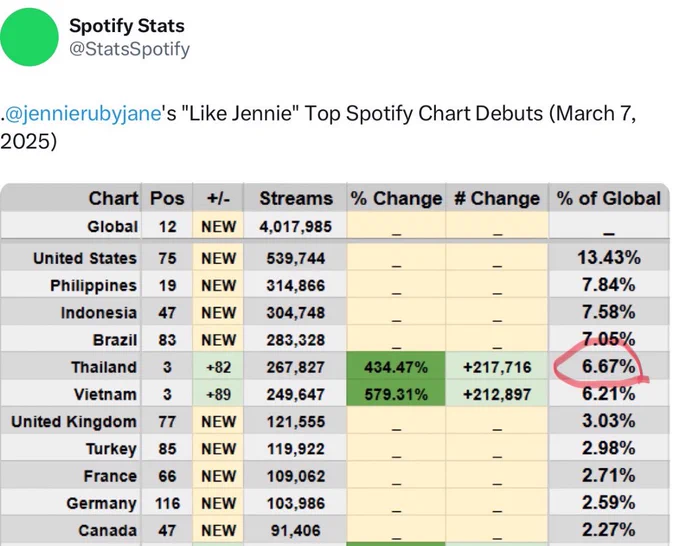This screenshot has width=680, height=546.
Task: Click the United States row label
Action: (x=85, y=258)
